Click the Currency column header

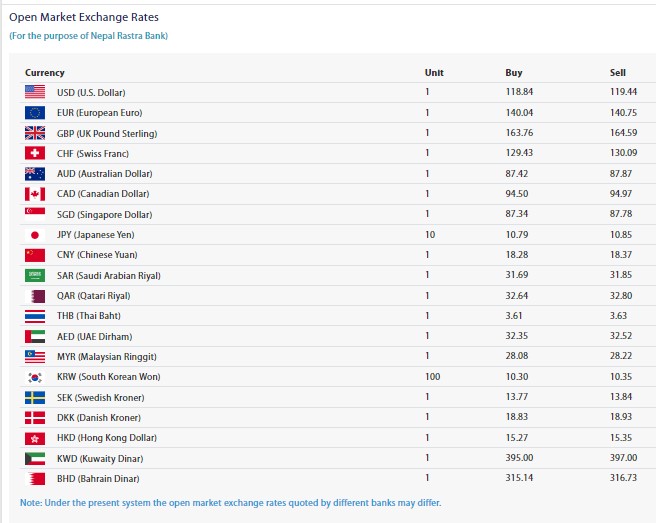pyautogui.click(x=45, y=73)
